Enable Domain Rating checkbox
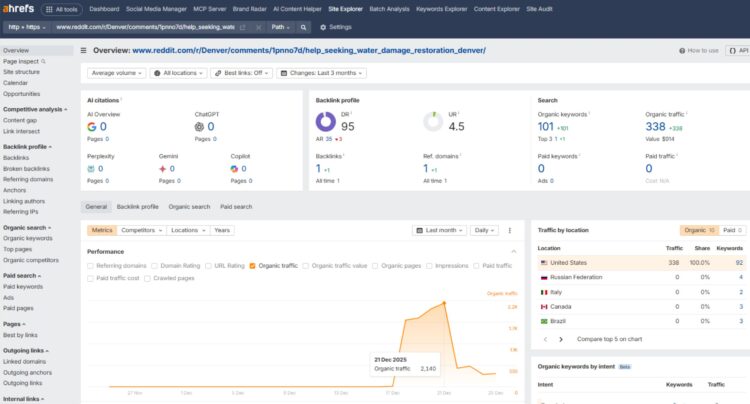750x404 pixels. pos(154,266)
